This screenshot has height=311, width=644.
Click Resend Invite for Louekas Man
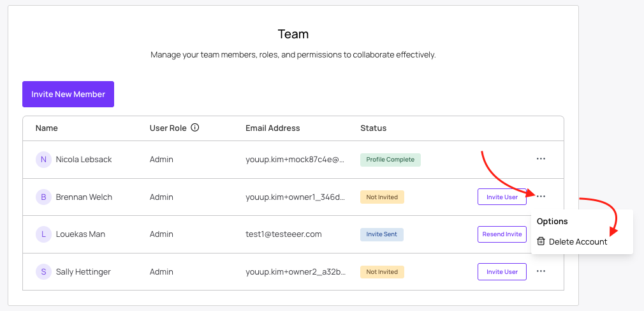tap(502, 234)
